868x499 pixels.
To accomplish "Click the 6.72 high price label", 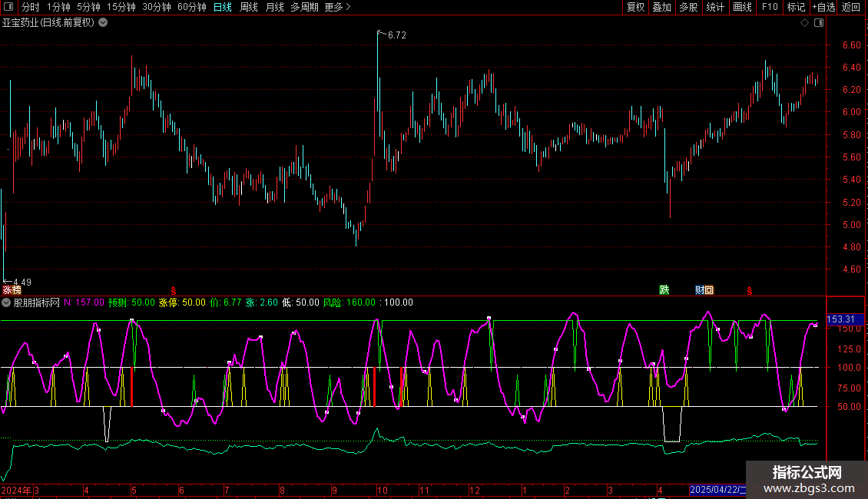I will (397, 35).
